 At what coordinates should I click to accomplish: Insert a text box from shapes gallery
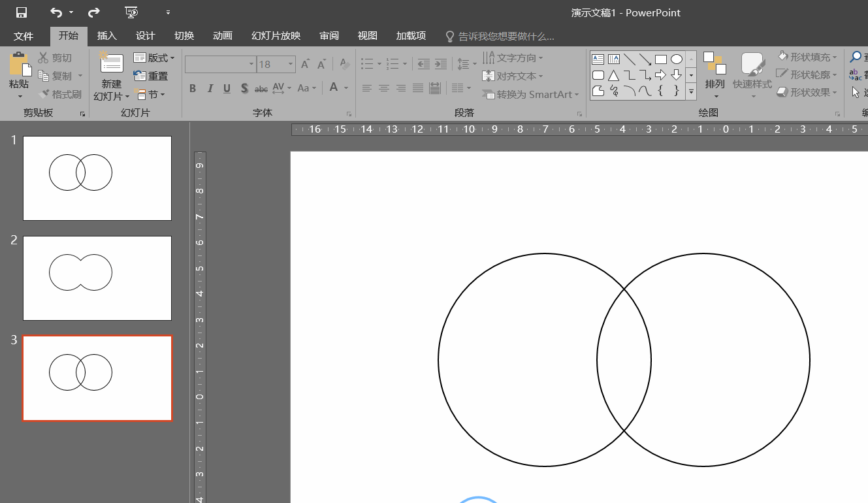(598, 59)
